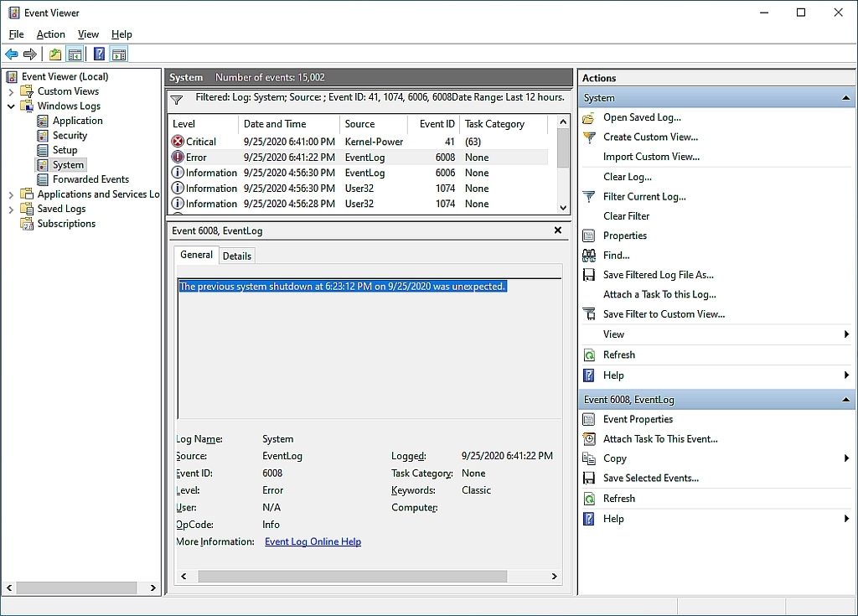Select the Application log in the tree
The width and height of the screenshot is (858, 616).
[77, 121]
